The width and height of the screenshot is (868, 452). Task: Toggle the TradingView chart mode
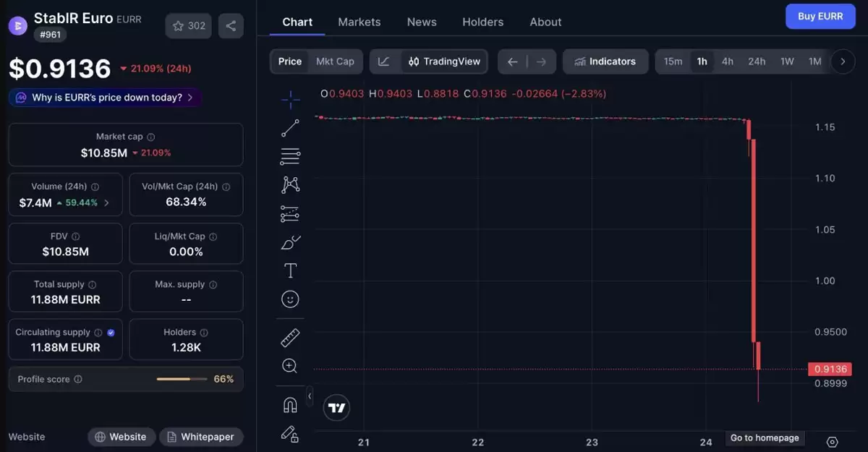tap(444, 61)
